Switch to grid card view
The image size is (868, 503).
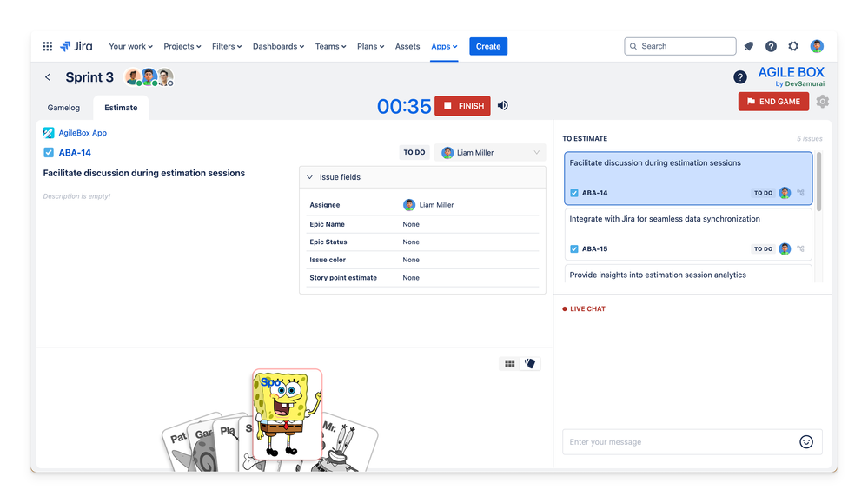click(510, 363)
